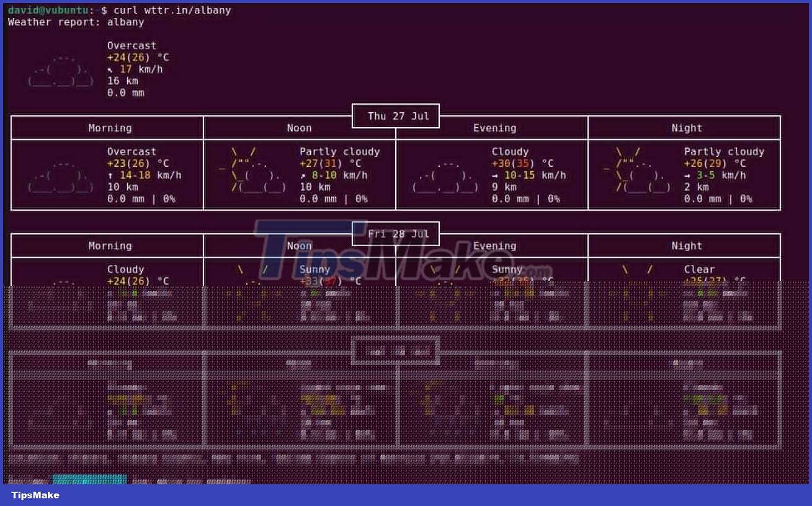Click the 'Morning' column header
812x506 pixels.
110,128
